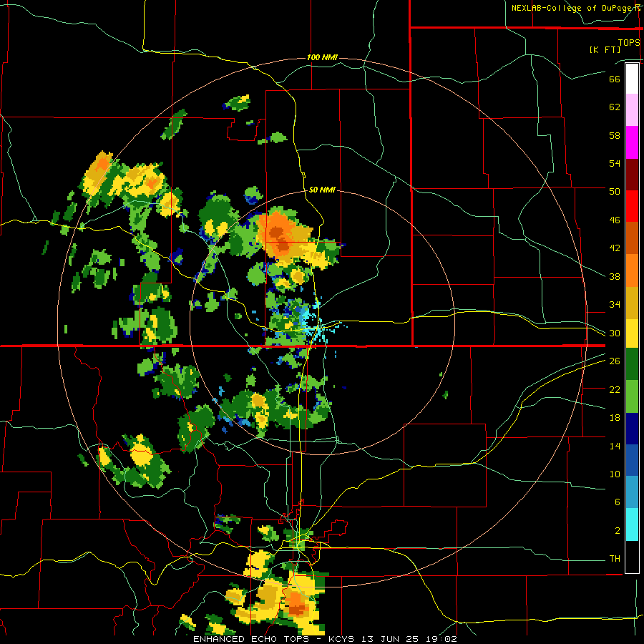Click the white color swatch in the legend
The width and height of the screenshot is (644, 644).
[632, 79]
